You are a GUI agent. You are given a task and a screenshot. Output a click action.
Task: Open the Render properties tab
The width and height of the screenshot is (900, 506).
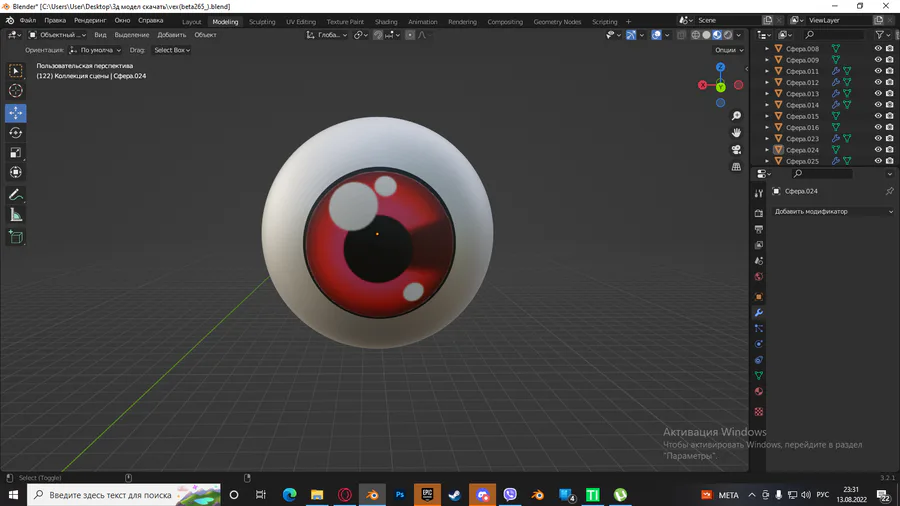tap(759, 213)
